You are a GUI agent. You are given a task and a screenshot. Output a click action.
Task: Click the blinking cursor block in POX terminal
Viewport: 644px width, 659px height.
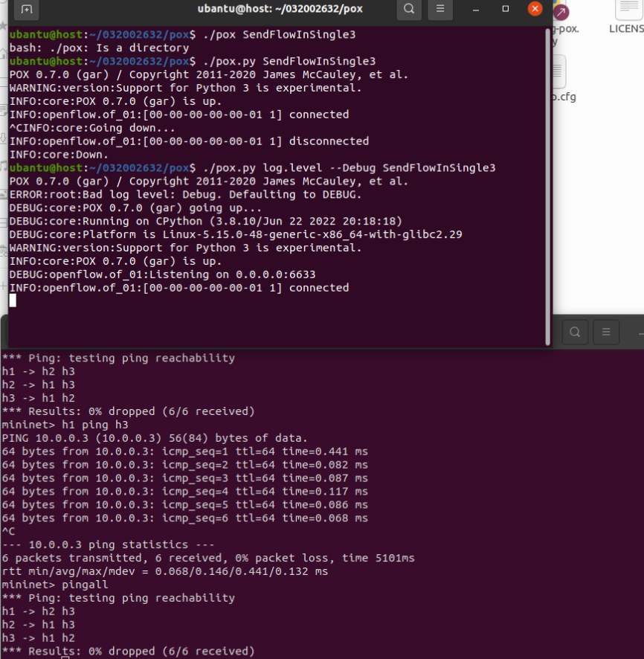13,300
